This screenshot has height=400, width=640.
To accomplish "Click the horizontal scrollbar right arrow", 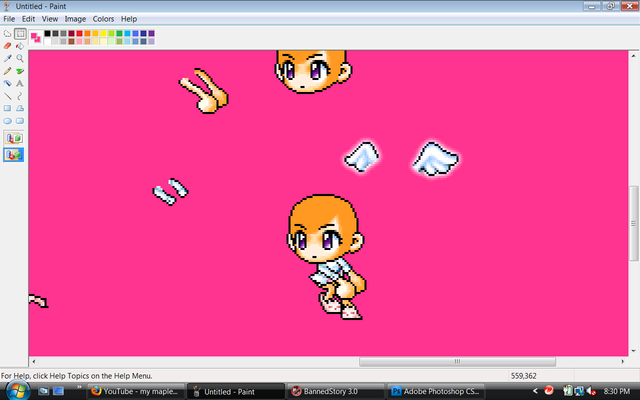I will click(x=623, y=361).
